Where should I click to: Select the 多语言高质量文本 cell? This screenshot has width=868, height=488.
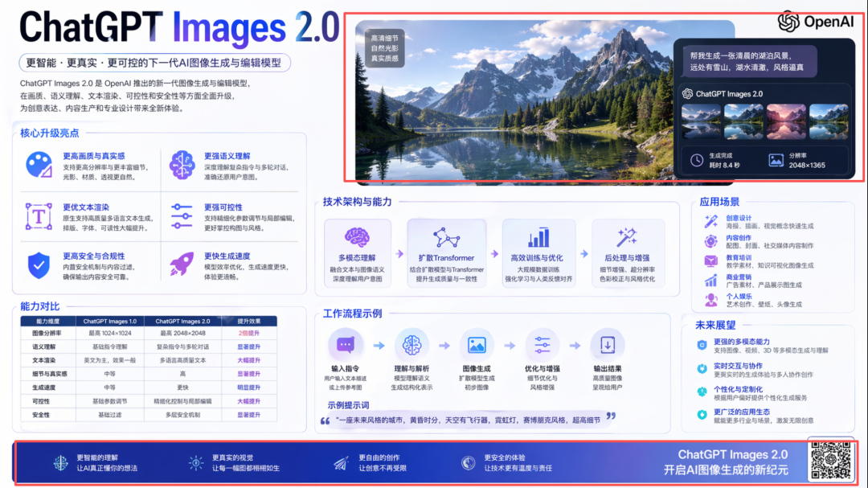tap(182, 361)
